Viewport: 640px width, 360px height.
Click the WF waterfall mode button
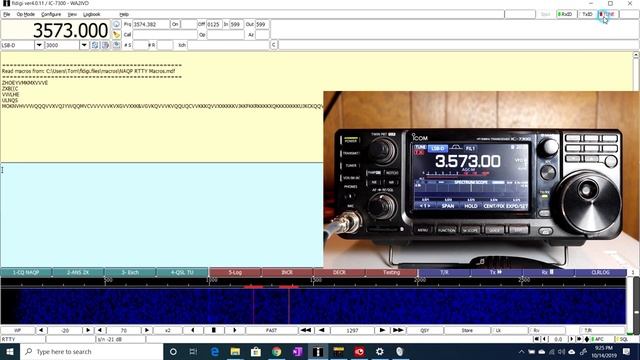(18, 330)
